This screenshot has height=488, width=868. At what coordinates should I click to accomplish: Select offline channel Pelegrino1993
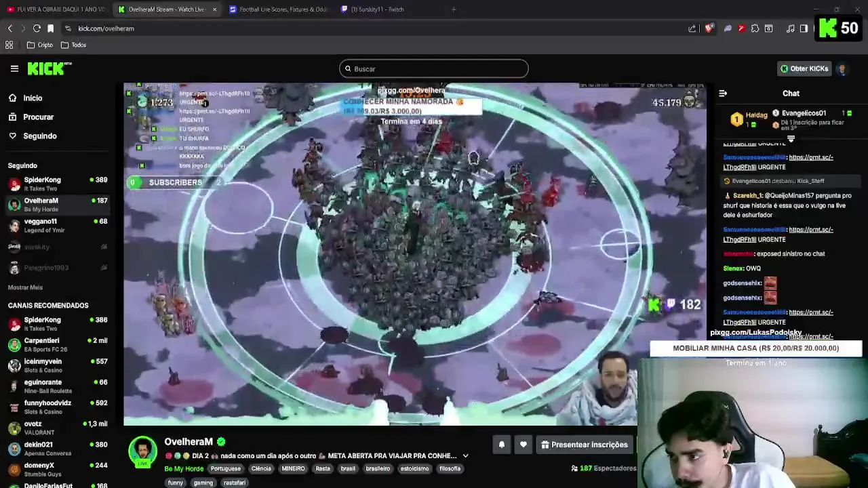pyautogui.click(x=58, y=268)
